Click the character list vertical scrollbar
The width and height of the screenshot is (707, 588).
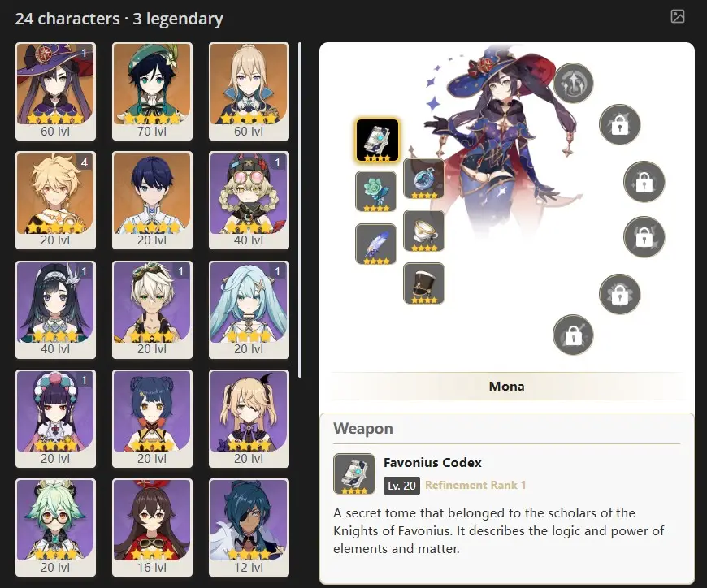(300, 210)
